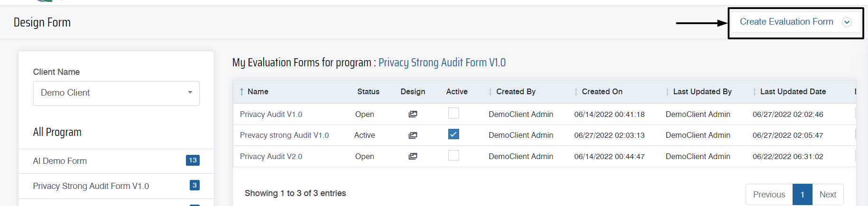This screenshot has width=868, height=206.
Task: Select AI Demo Form program
Action: point(116,161)
